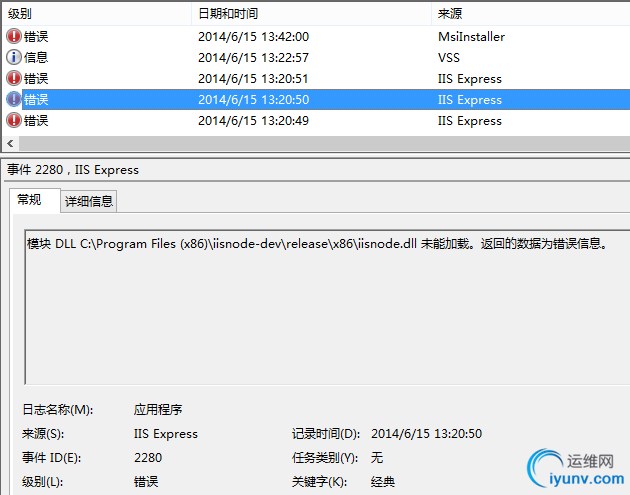Click the 事件 ID(E) label

[51, 458]
